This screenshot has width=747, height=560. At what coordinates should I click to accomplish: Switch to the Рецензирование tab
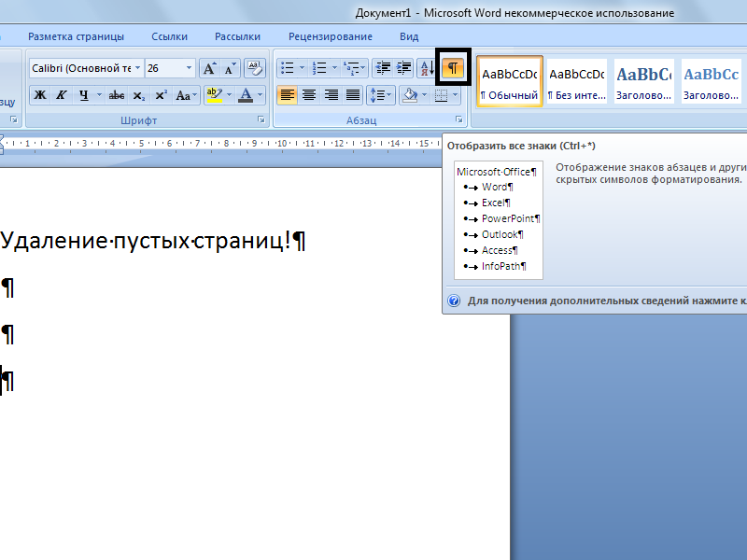coord(331,36)
